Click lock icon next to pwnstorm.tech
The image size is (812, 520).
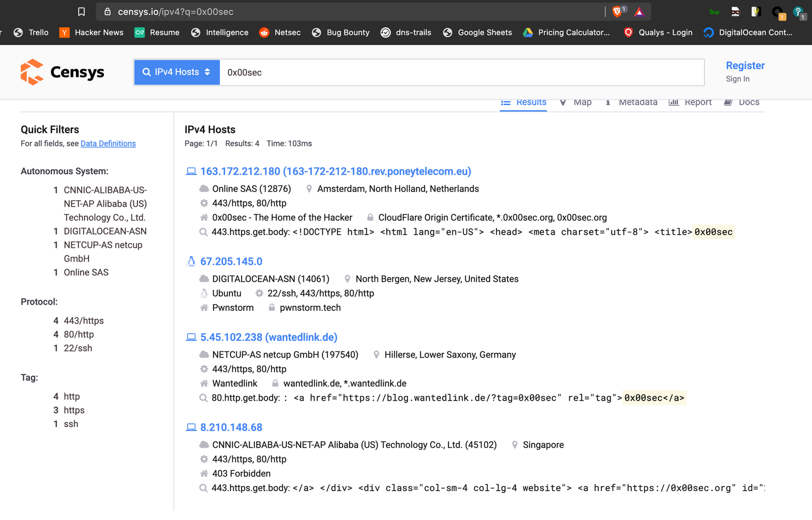click(272, 307)
